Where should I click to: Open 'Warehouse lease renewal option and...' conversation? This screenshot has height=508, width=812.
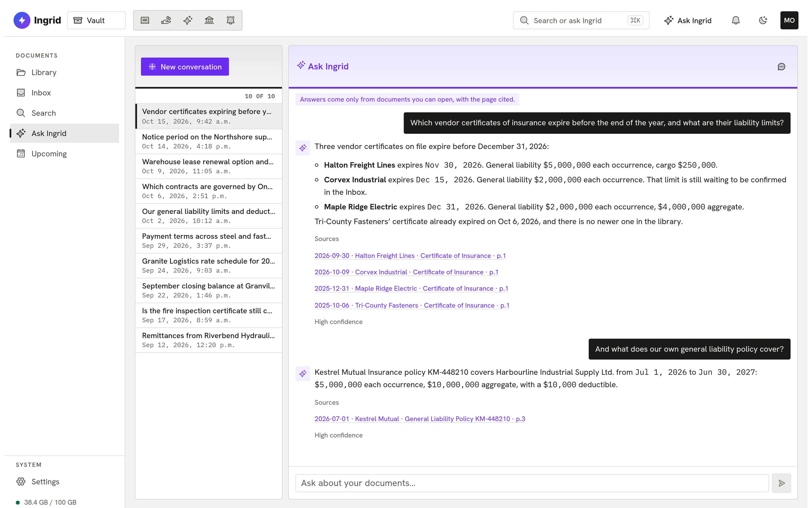209,166
